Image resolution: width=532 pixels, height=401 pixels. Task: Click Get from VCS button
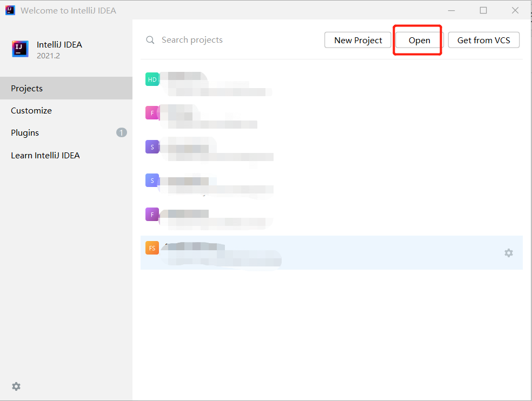pyautogui.click(x=483, y=40)
